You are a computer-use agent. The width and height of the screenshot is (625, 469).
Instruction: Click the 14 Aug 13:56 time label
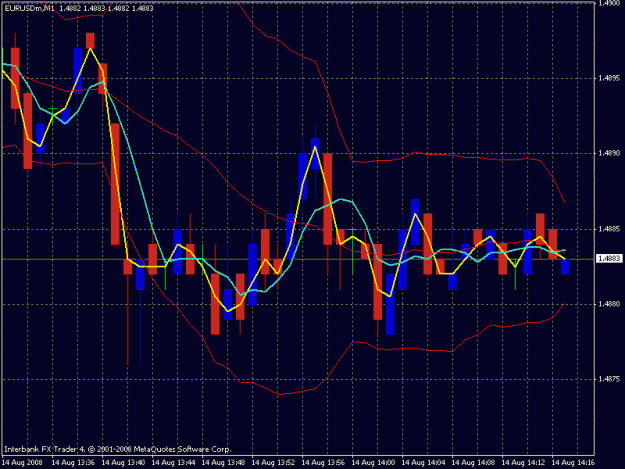(323, 463)
